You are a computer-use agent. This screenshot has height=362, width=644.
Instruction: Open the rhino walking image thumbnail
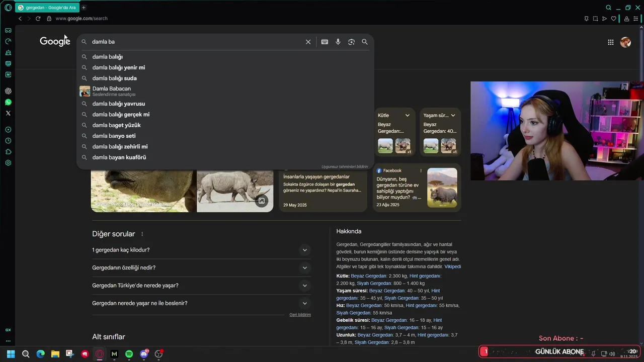[235, 191]
